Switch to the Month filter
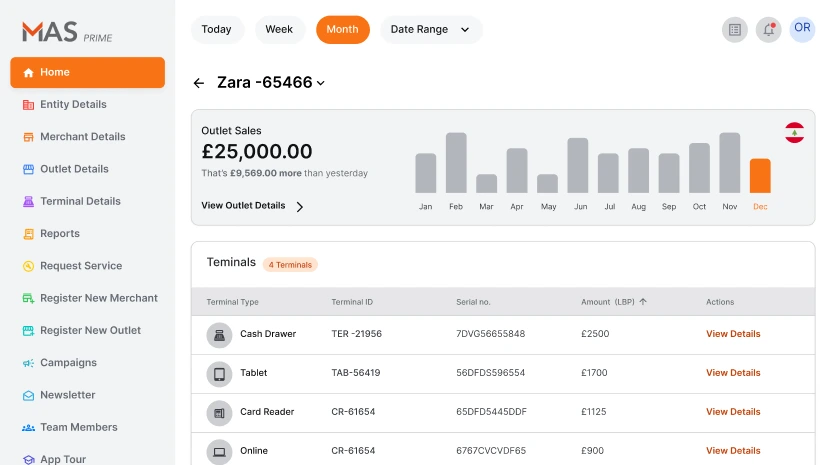The height and width of the screenshot is (465, 831). [342, 30]
